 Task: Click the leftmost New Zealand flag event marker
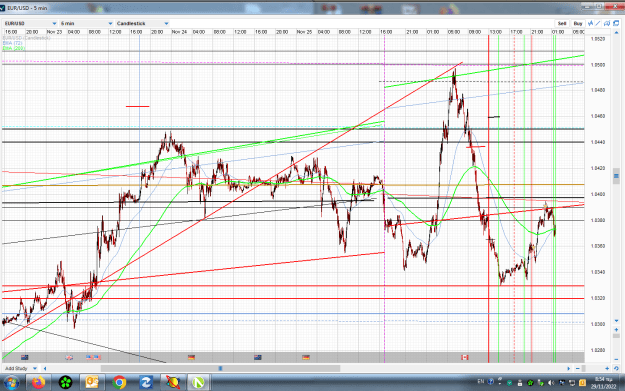pos(25,357)
